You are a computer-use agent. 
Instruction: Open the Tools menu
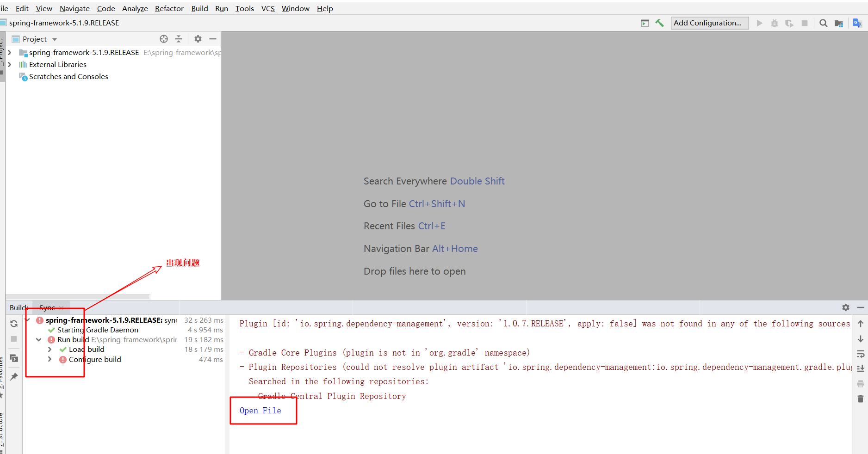coord(245,8)
